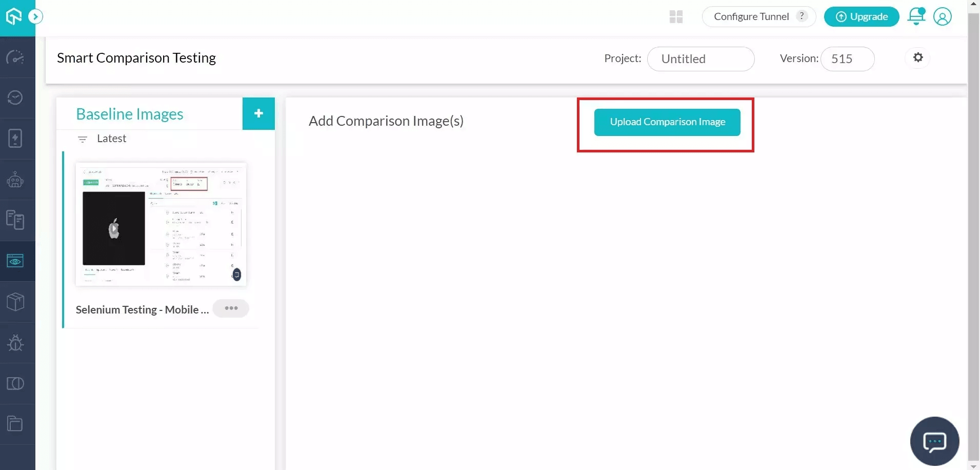Expand more options on Selenium Testing baseline

230,308
